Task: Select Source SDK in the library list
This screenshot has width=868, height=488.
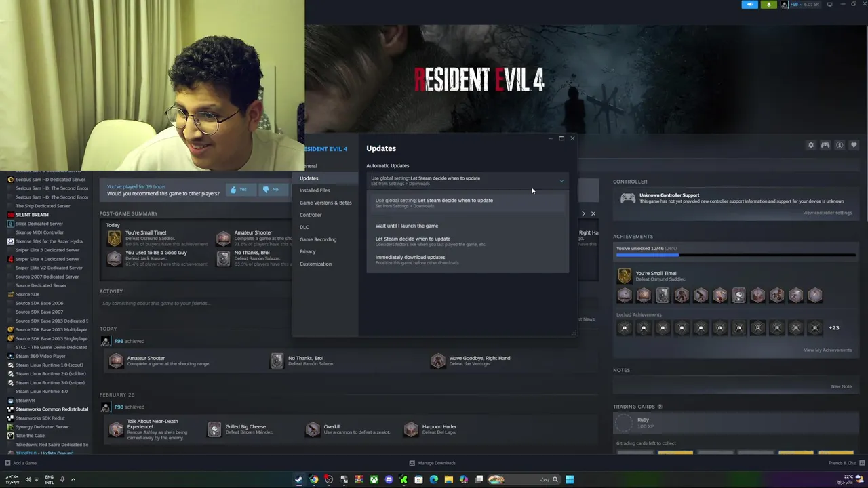Action: point(28,294)
